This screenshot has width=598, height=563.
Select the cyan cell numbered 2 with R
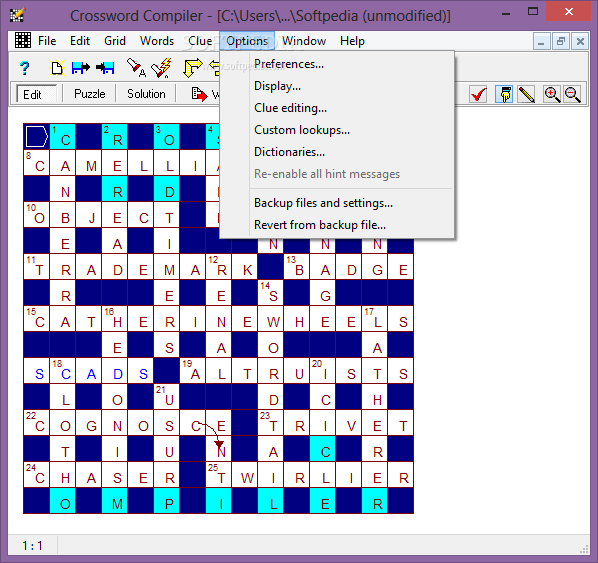114,137
